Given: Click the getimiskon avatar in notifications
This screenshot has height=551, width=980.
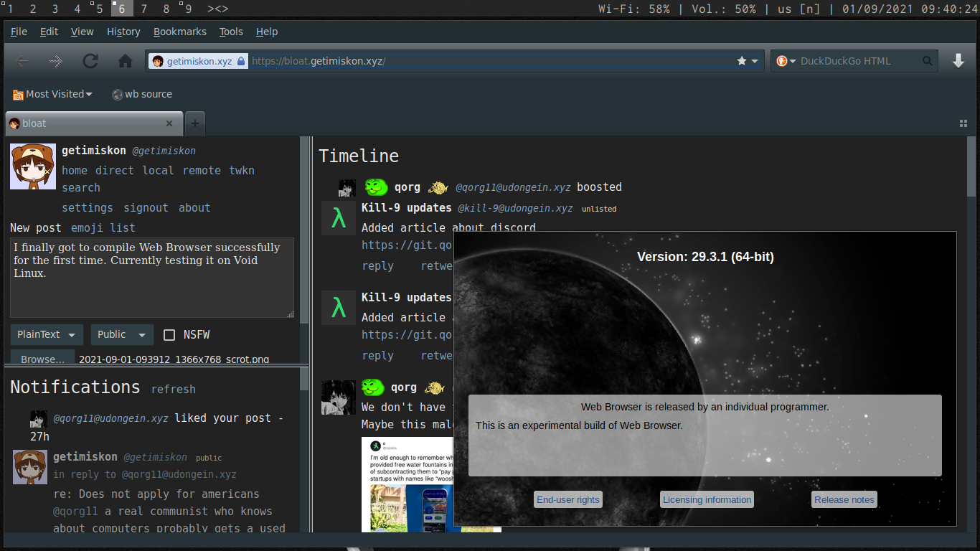Looking at the screenshot, I should click(30, 467).
